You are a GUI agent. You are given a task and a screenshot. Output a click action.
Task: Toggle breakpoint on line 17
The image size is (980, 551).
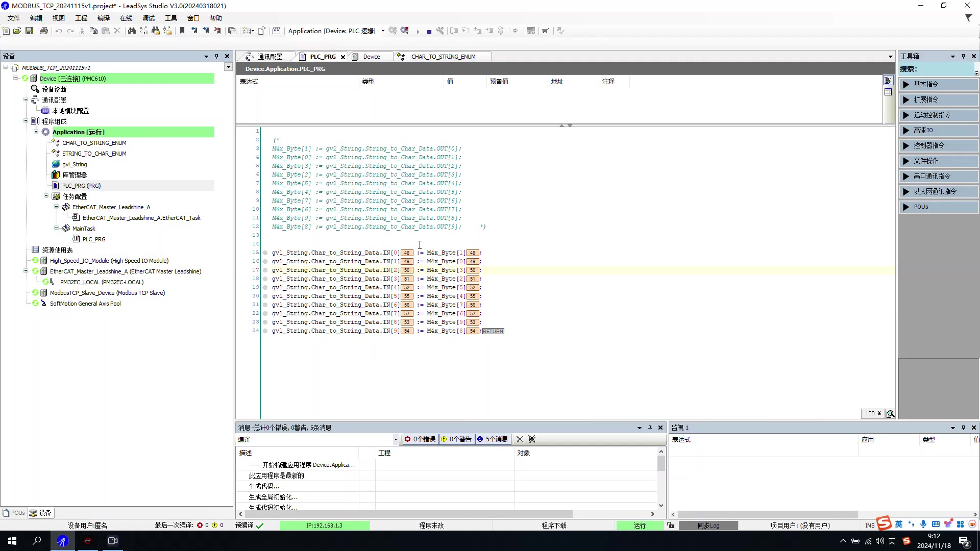coord(265,270)
